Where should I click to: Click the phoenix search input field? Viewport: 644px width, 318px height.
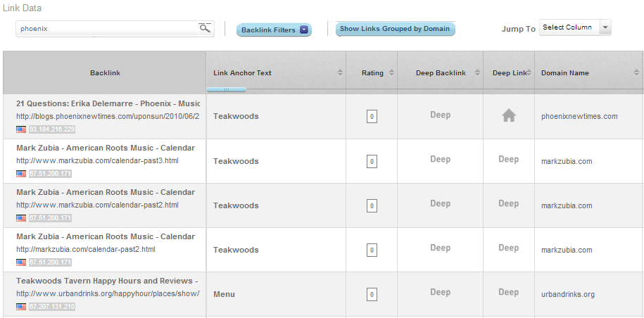pos(106,29)
